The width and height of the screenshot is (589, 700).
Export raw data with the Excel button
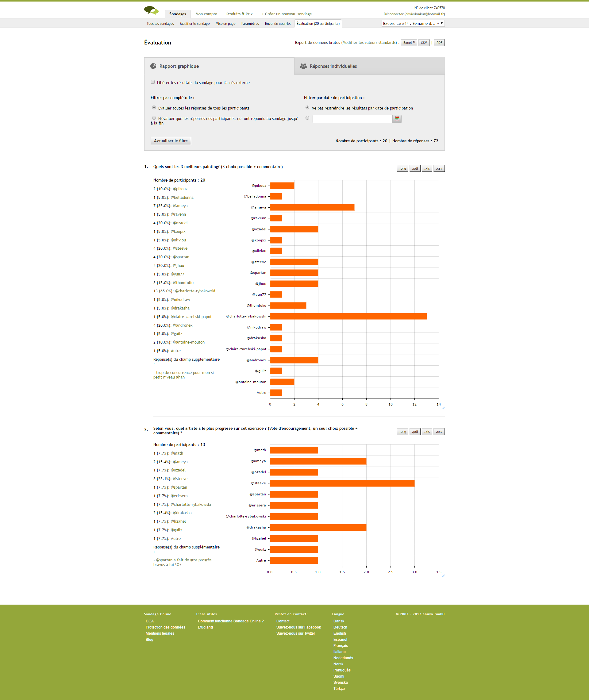coord(409,43)
